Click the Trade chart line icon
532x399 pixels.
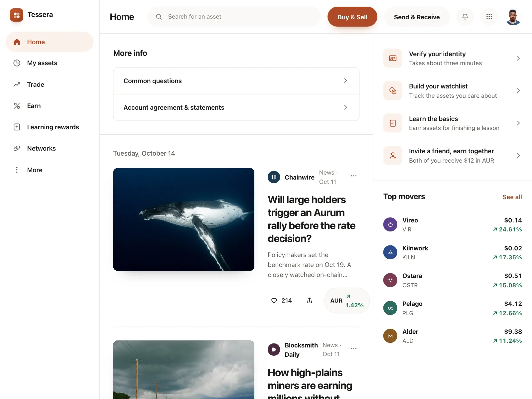(17, 84)
